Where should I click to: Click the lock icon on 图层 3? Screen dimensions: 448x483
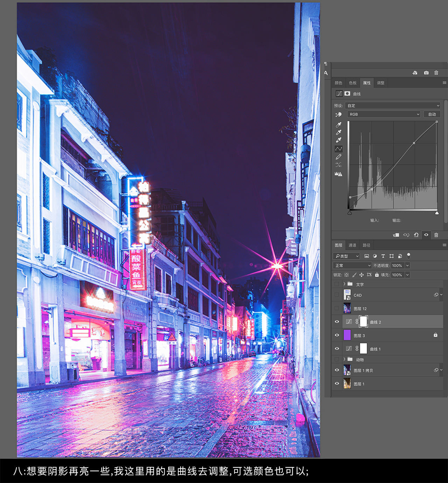coord(435,335)
